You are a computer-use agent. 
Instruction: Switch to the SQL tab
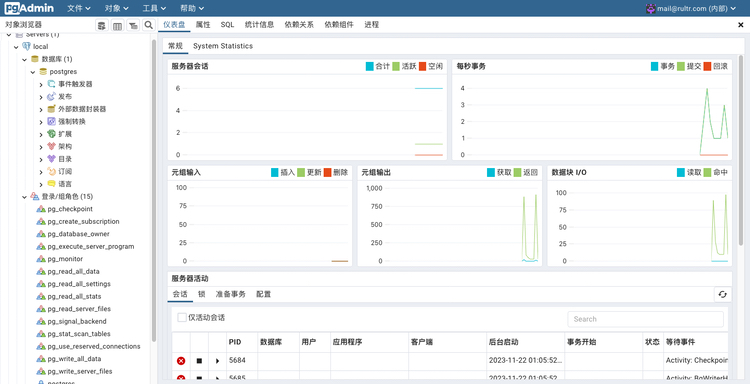tap(227, 25)
